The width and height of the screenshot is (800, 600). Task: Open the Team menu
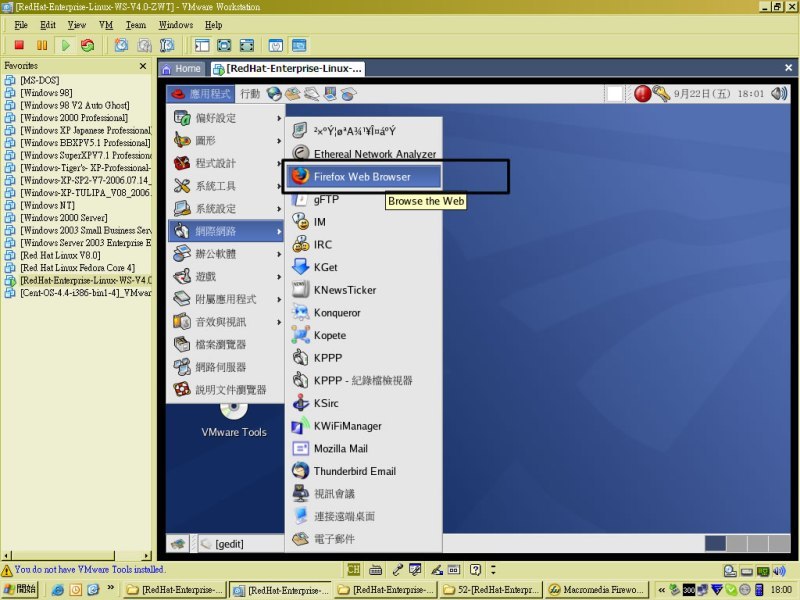click(136, 25)
